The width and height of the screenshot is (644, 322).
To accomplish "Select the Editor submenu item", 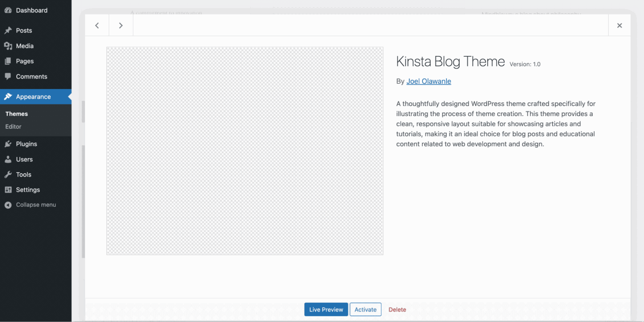I will 13,126.
